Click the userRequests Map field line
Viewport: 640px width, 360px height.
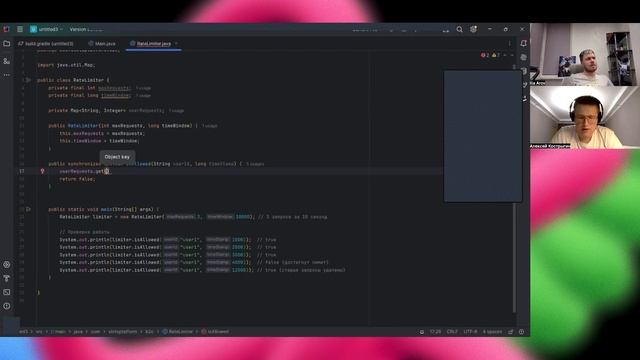pos(106,111)
